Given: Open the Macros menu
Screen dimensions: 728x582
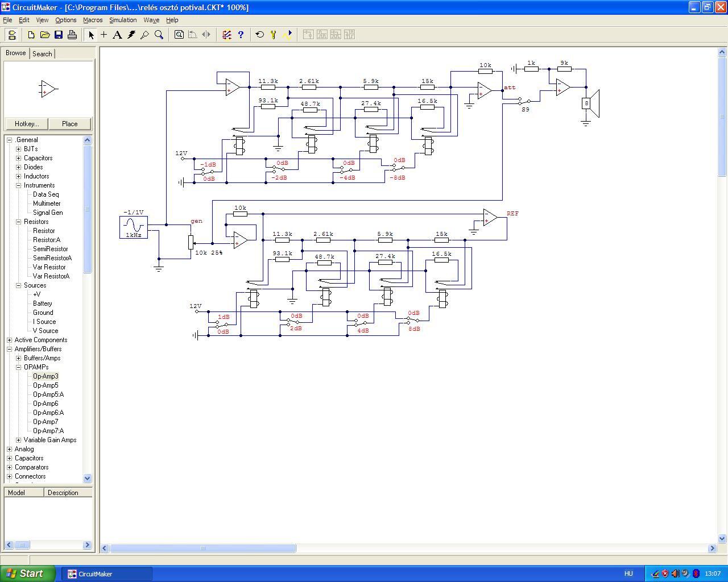Looking at the screenshot, I should [93, 20].
